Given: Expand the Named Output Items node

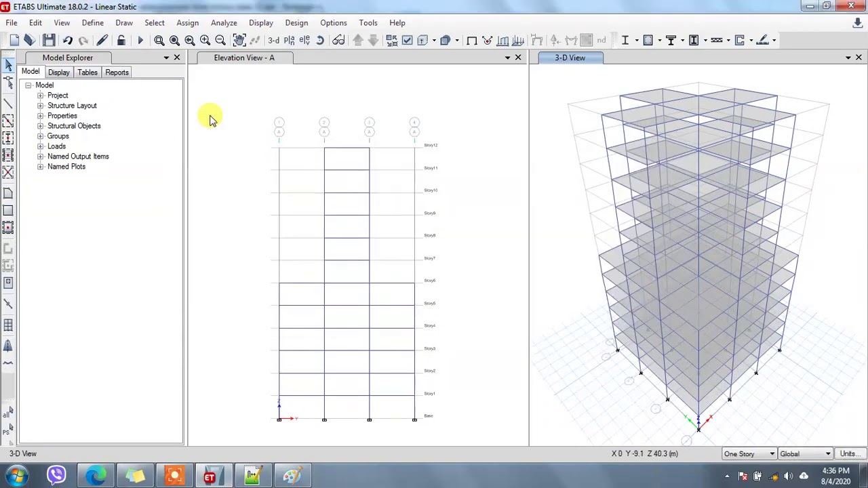Looking at the screenshot, I should [x=40, y=157].
